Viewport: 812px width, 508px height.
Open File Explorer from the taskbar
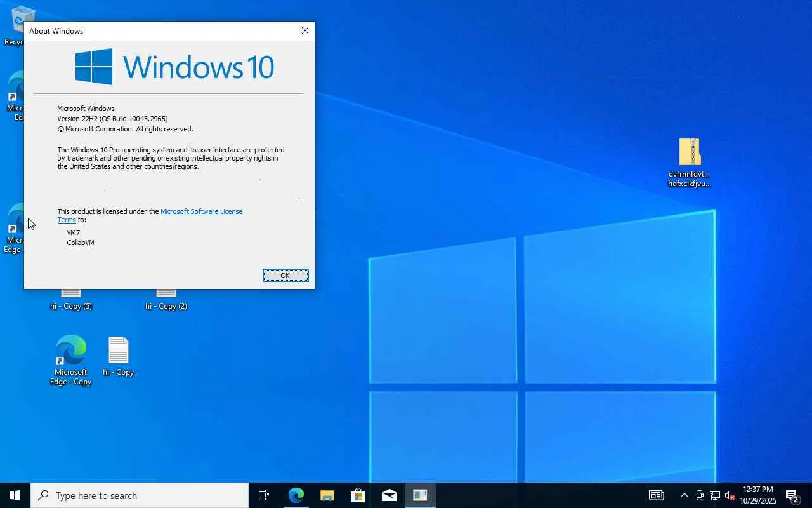[327, 495]
